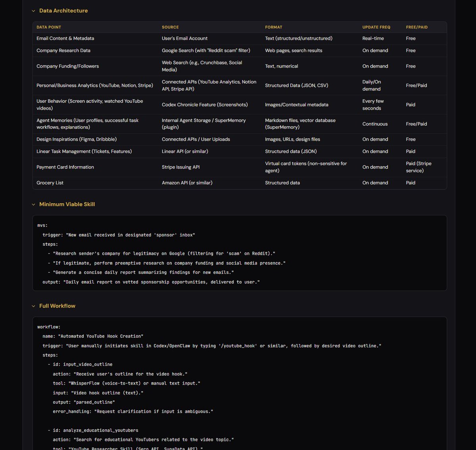
Task: Click the Paid (Stripe service) cell
Action: click(x=418, y=167)
